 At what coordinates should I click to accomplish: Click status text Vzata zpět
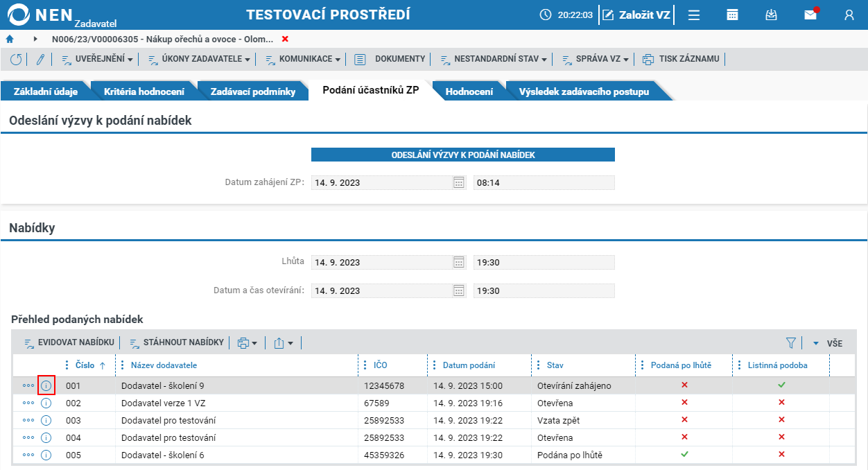coord(558,420)
